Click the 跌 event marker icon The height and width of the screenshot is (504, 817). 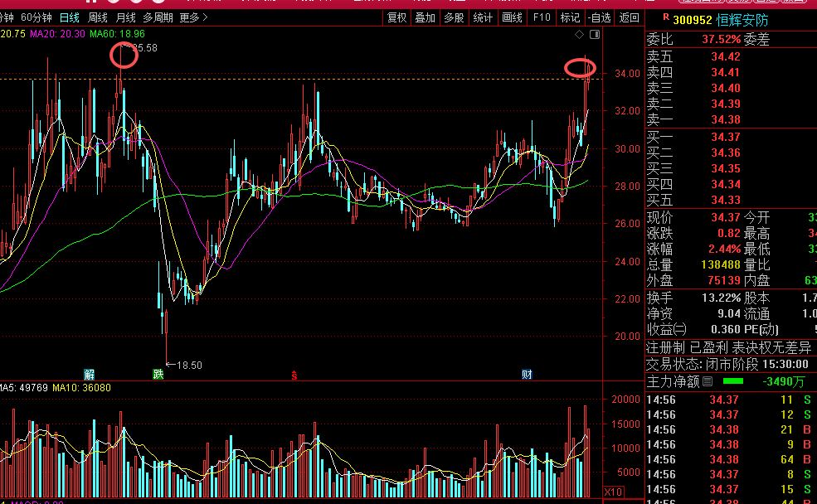(x=158, y=374)
